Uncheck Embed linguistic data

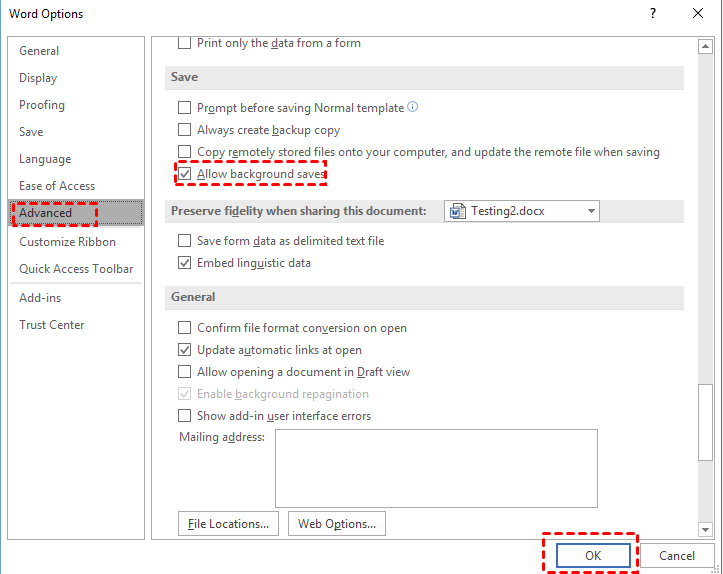[x=184, y=263]
